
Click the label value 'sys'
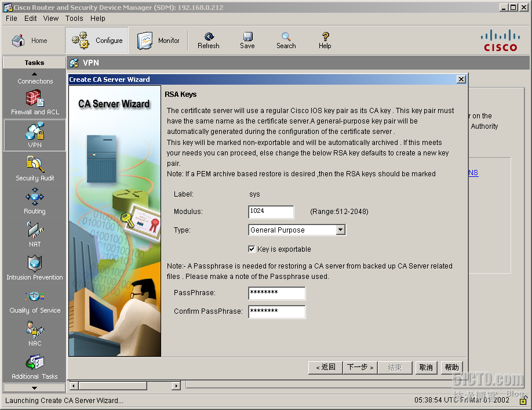point(254,194)
